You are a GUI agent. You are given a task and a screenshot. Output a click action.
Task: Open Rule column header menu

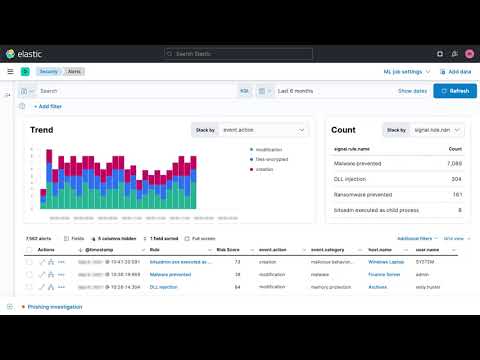[210, 250]
